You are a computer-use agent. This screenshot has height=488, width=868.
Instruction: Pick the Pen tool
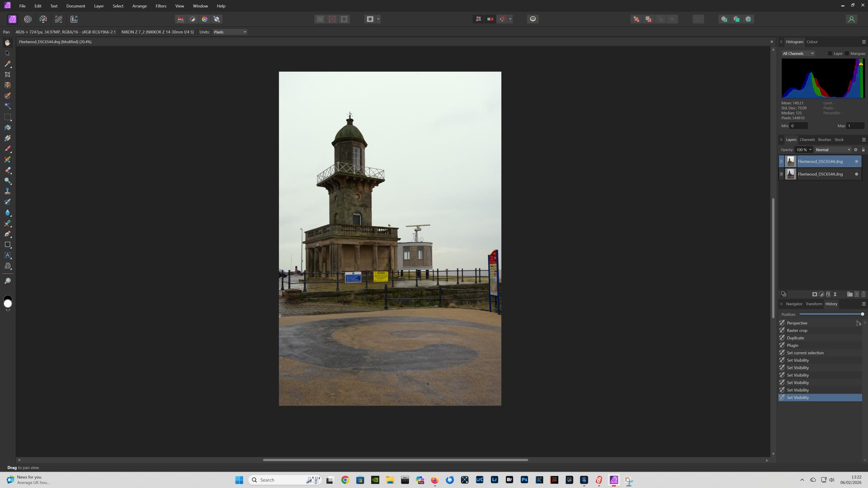click(8, 234)
